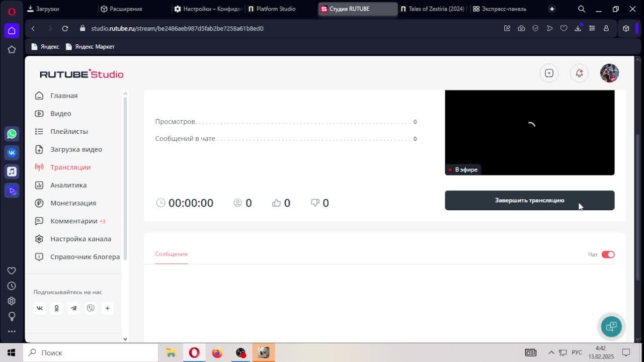Screen dimensions: 644x362
Task: Open the Dzen social link icon
Action: click(x=107, y=308)
